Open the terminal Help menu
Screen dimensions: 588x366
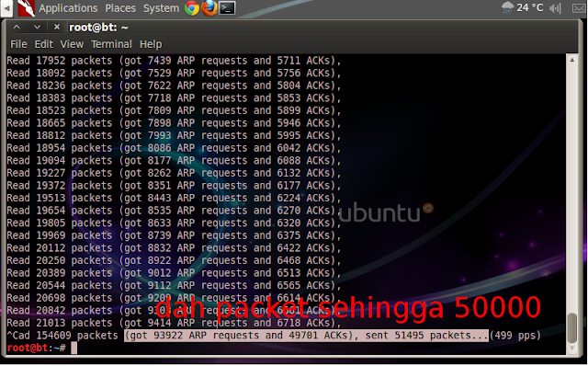click(151, 44)
